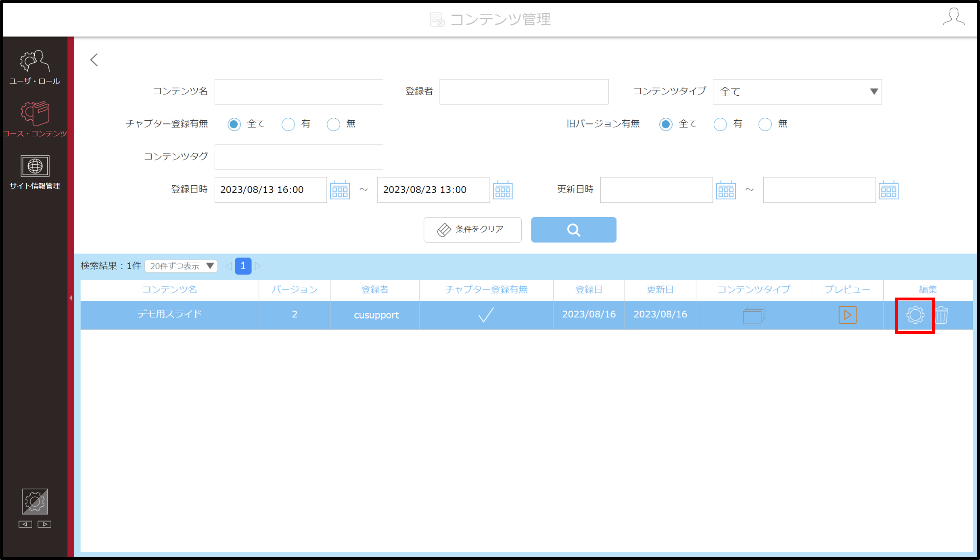This screenshot has height=560, width=980.
Task: Open the 20件ずつ表示 page size dropdown
Action: pyautogui.click(x=181, y=266)
